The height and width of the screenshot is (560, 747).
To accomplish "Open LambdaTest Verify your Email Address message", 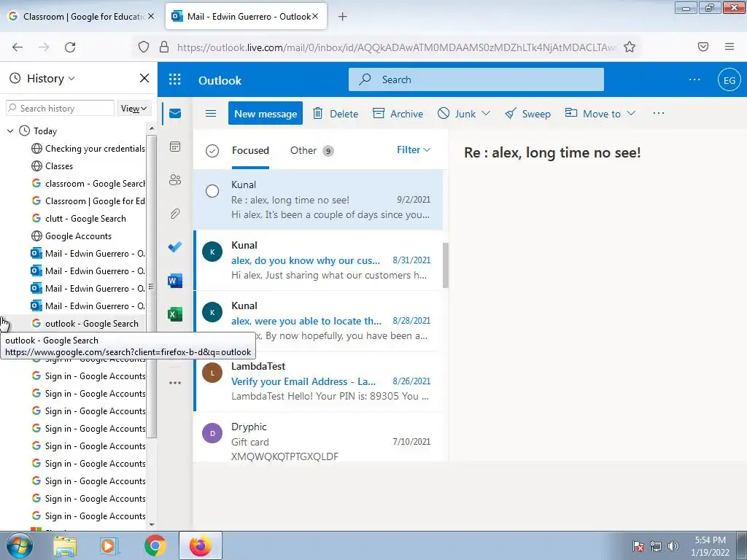I will pos(318,381).
